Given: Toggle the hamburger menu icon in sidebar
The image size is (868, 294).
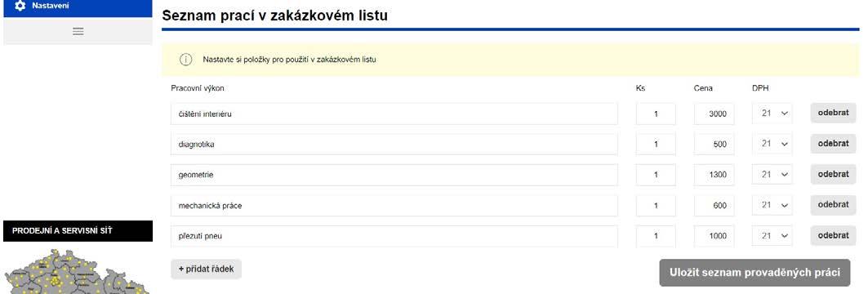Looking at the screenshot, I should pyautogui.click(x=78, y=32).
